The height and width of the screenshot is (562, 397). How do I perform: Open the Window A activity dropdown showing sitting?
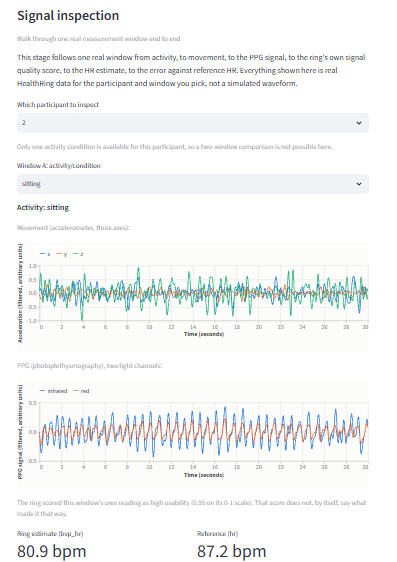click(x=193, y=184)
